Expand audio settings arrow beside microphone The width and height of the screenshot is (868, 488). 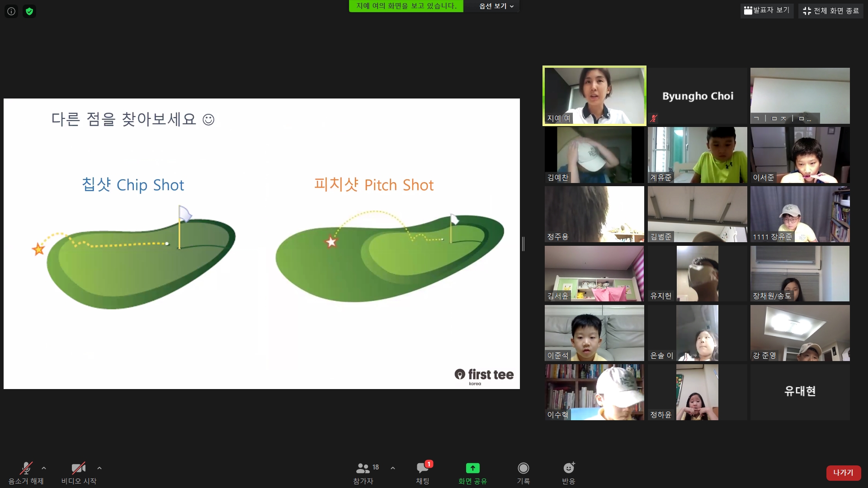(x=44, y=468)
